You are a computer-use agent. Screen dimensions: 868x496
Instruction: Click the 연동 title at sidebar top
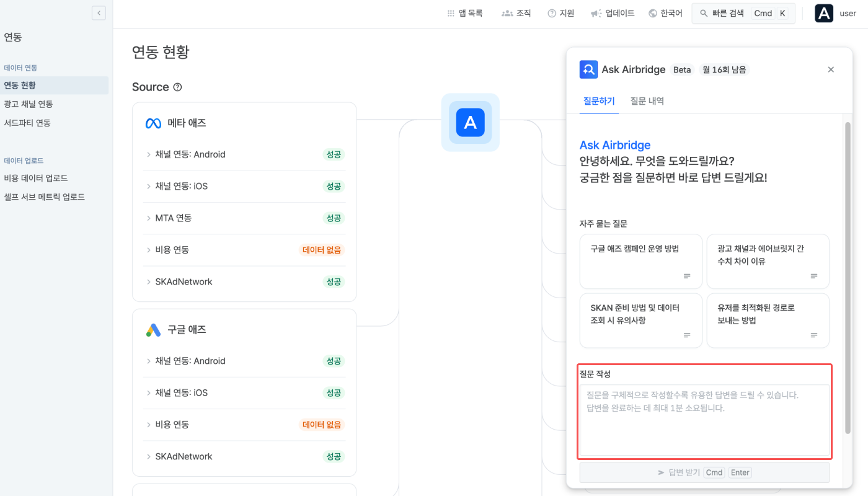[x=13, y=37]
